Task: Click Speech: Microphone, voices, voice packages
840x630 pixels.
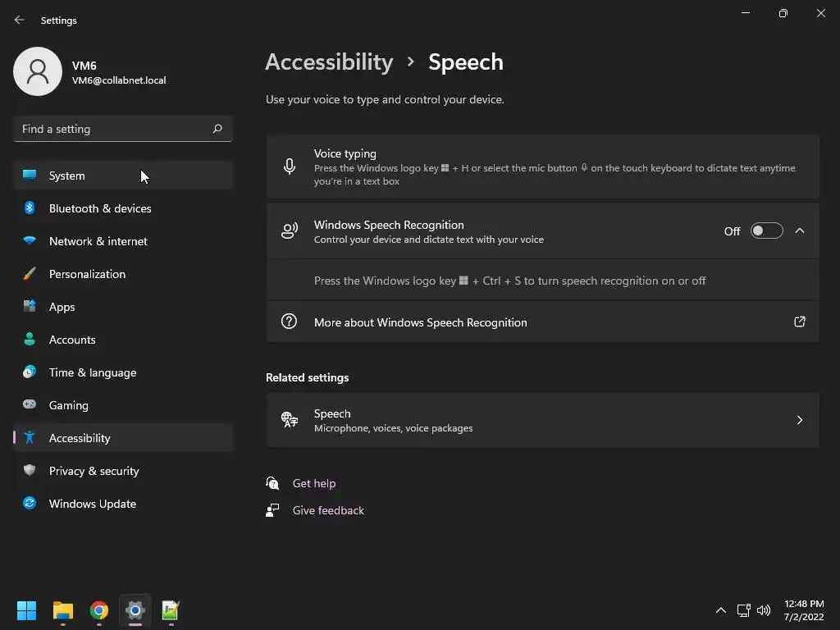Action: click(543, 420)
